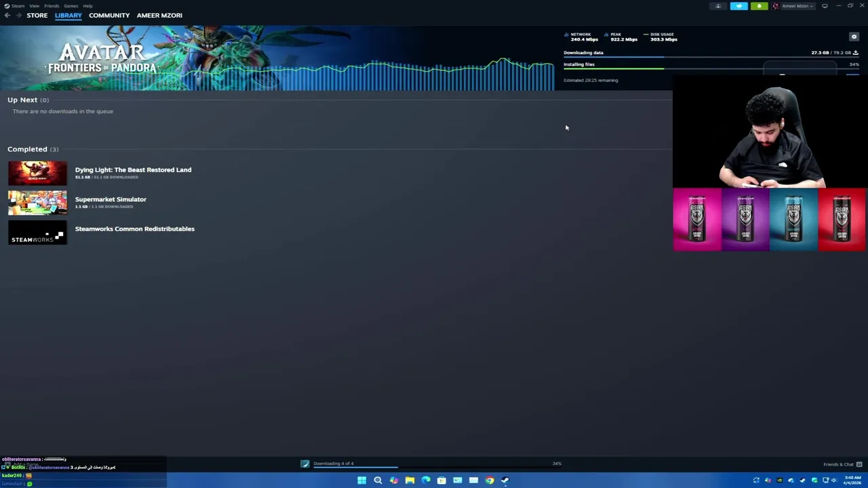Screen dimensions: 868x488
Task: Open the COMMUNITY tab
Action: [109, 15]
